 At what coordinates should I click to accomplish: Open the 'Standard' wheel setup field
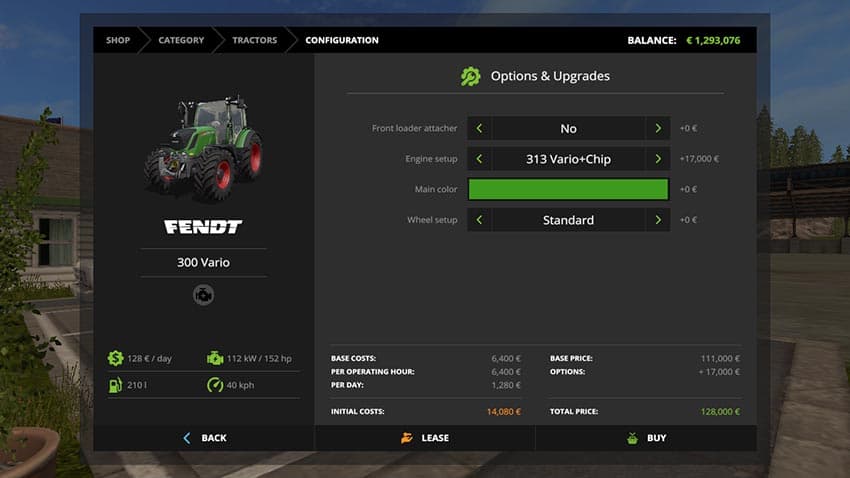tap(568, 220)
